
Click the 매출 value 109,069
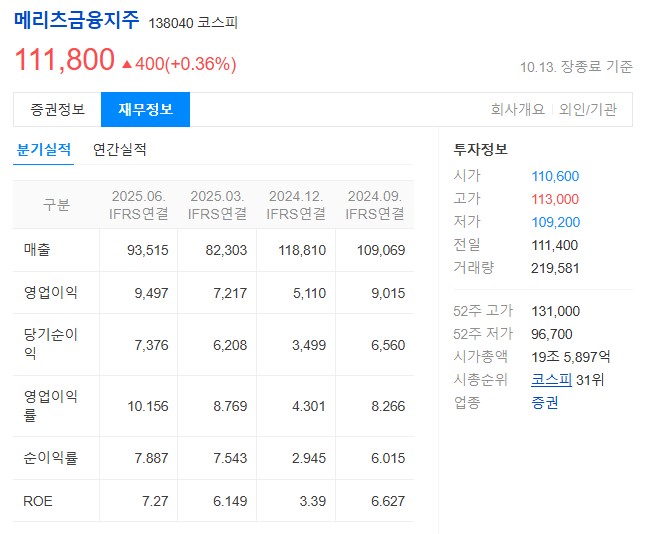[x=381, y=250]
